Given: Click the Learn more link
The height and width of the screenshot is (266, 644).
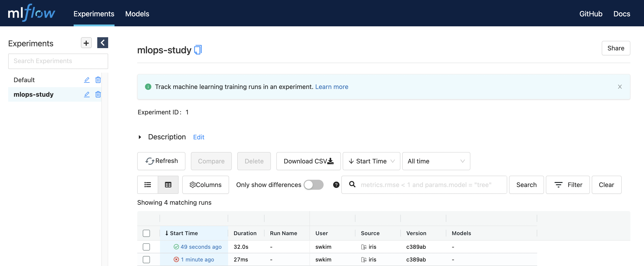Looking at the screenshot, I should pos(332,87).
